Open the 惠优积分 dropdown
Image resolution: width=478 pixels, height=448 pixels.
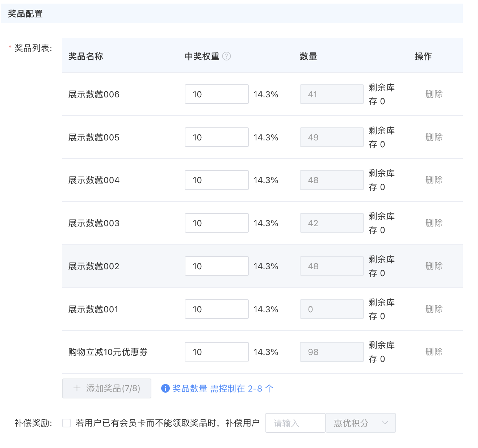click(360, 423)
